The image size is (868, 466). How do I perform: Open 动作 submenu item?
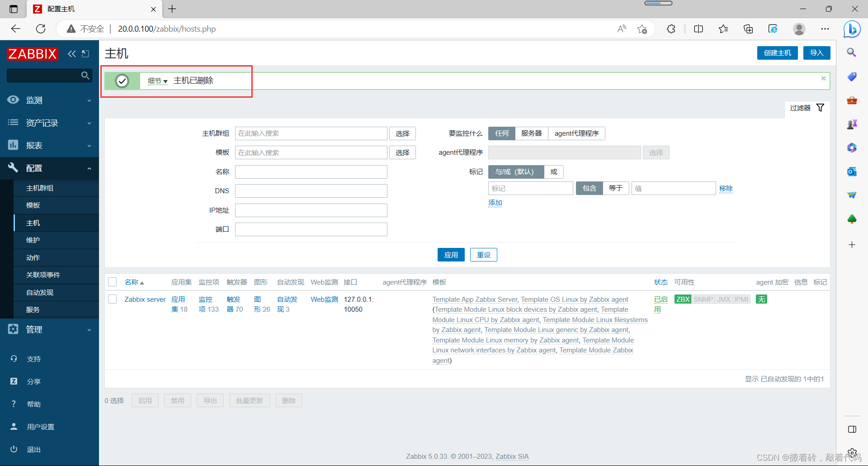click(x=56, y=257)
